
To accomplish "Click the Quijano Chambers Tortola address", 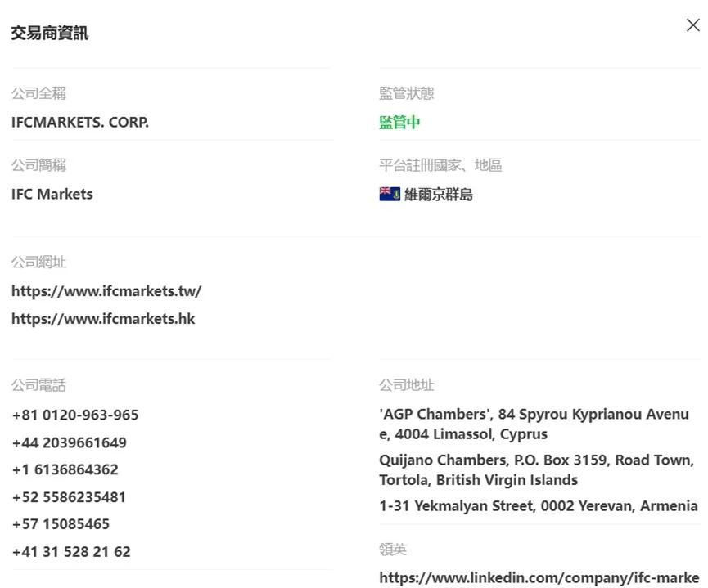I will 536,469.
